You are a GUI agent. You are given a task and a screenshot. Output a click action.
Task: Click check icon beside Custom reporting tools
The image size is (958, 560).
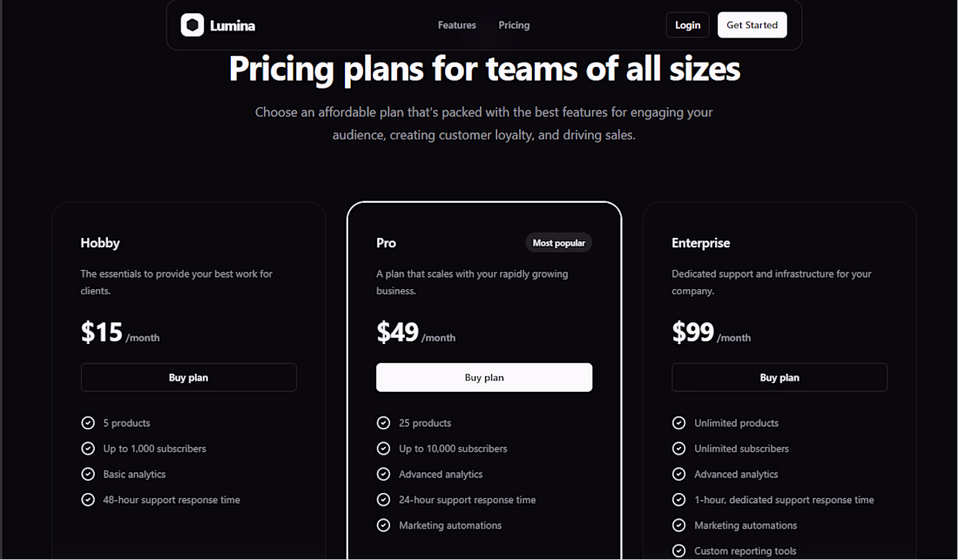pos(678,550)
